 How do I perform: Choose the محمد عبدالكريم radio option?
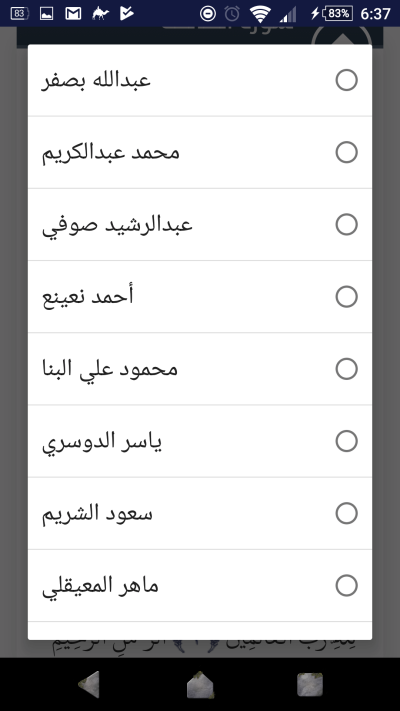[x=346, y=152]
